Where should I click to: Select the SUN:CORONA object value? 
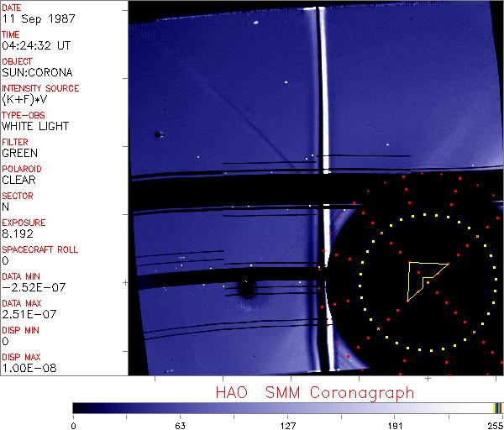tap(38, 73)
